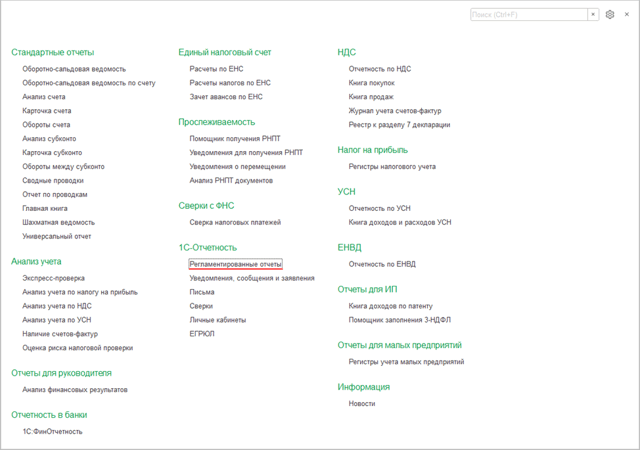640x450 pixels.
Task: Clear the search field with the x button
Action: pyautogui.click(x=593, y=15)
